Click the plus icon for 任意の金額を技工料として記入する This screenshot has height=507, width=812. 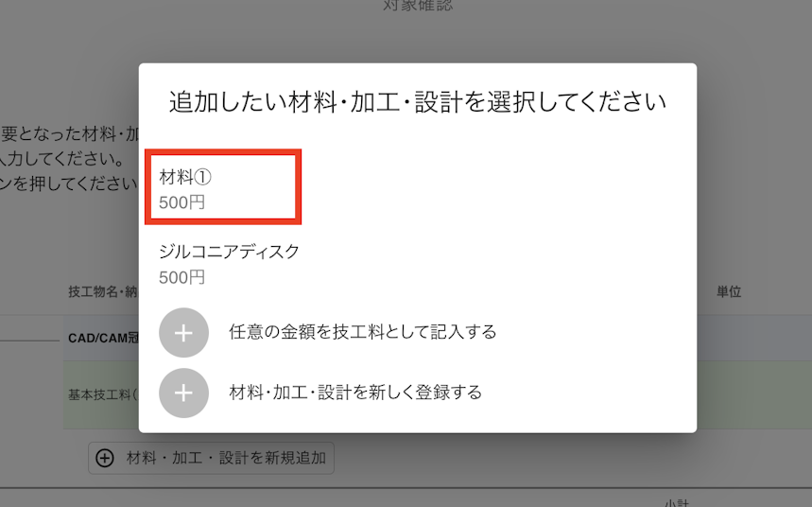[x=183, y=333]
